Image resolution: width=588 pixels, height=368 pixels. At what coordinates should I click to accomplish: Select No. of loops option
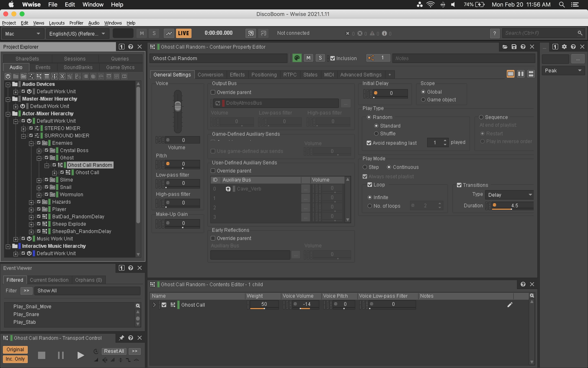pos(370,206)
